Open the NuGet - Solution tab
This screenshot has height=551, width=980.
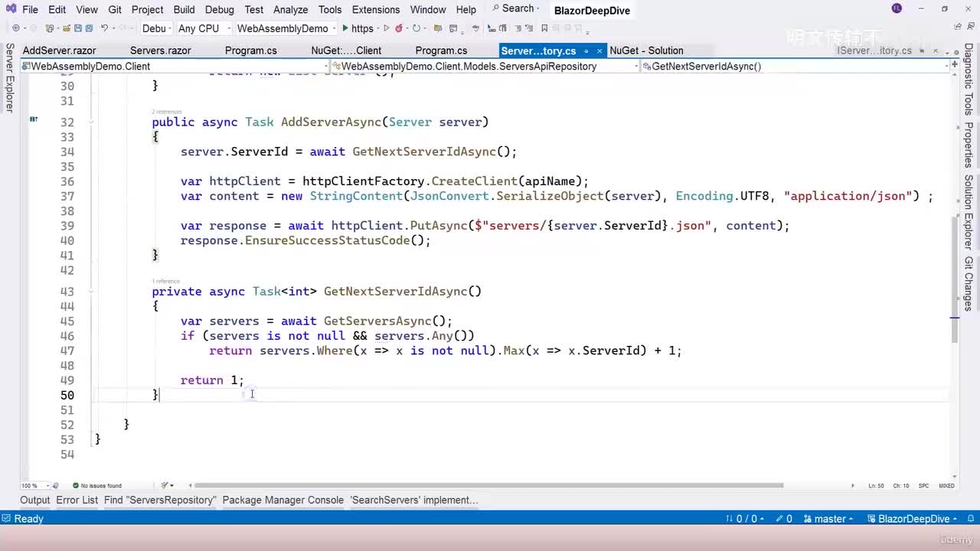click(x=646, y=51)
